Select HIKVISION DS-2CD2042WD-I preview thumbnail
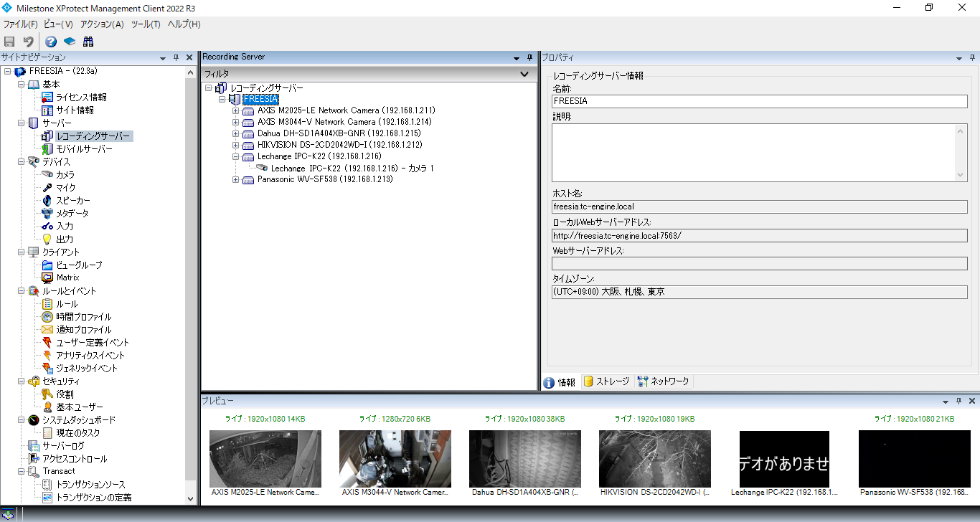 click(655, 459)
